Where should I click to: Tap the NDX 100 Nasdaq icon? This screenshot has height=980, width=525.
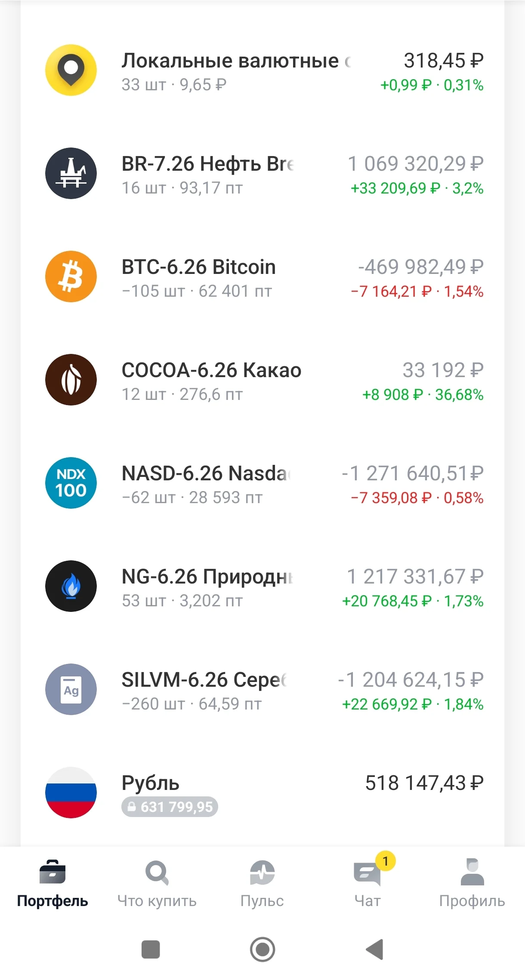(x=71, y=483)
